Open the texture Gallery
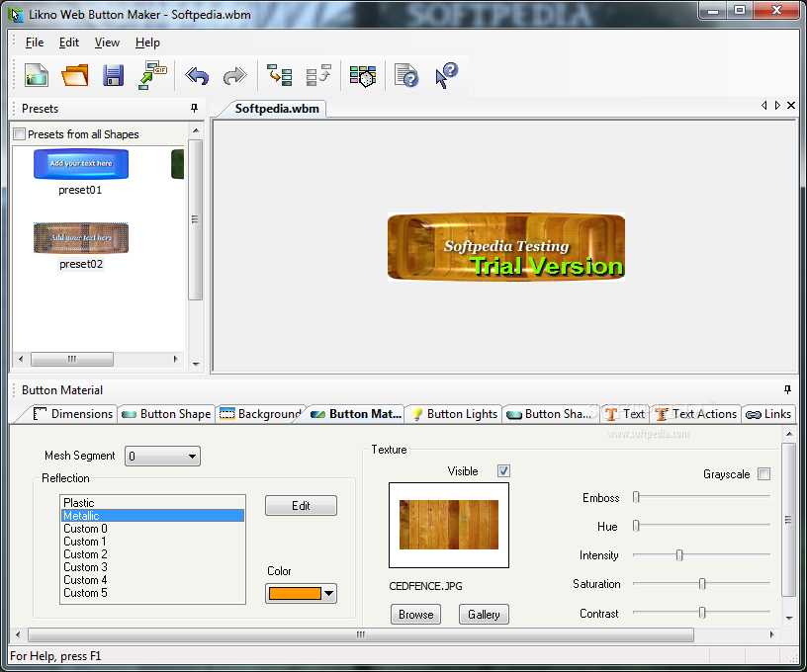Image resolution: width=807 pixels, height=672 pixels. click(x=484, y=615)
